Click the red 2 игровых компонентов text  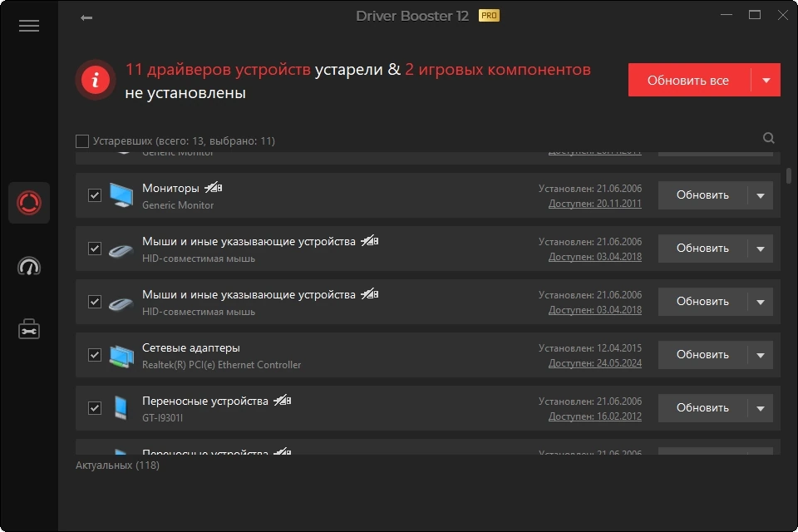click(x=498, y=69)
